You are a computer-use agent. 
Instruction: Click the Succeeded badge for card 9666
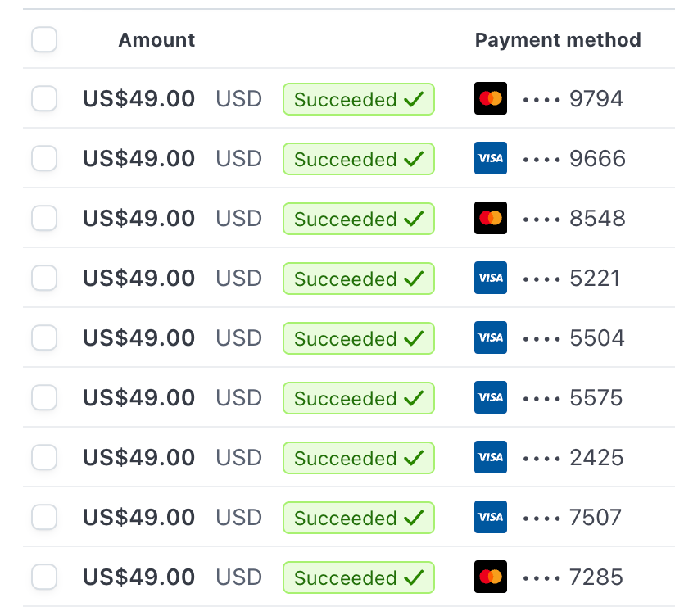tap(359, 159)
